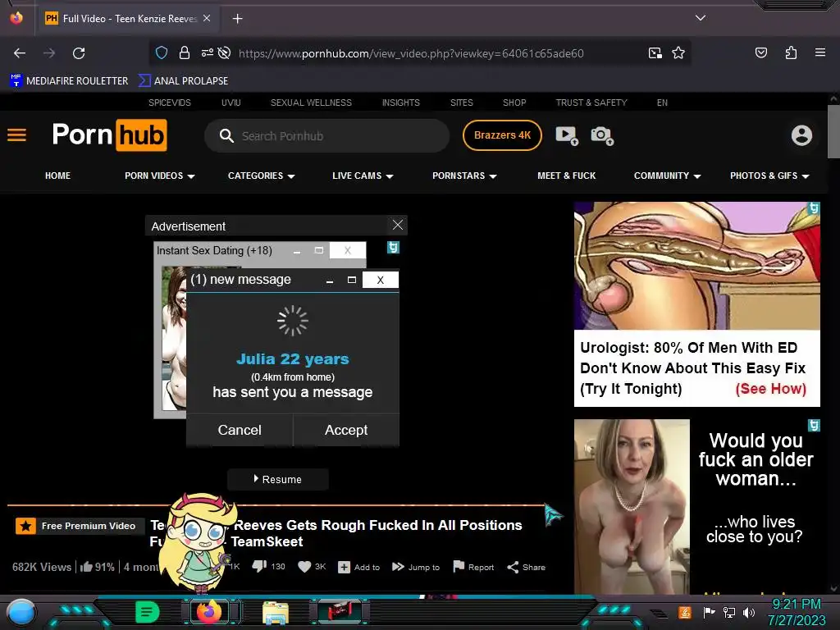Open File Explorer from the taskbar
Image resolution: width=840 pixels, height=630 pixels.
(276, 613)
